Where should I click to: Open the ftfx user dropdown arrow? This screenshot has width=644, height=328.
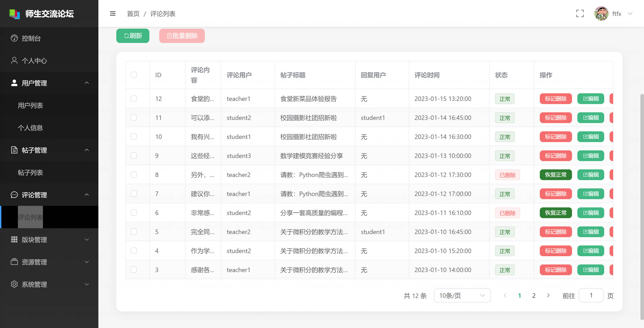[630, 13]
